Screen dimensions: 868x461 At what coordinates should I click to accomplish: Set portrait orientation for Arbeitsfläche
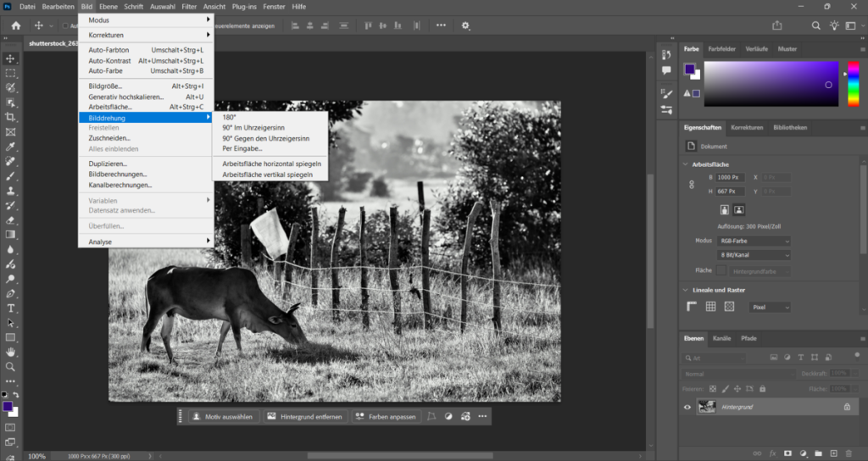pyautogui.click(x=725, y=210)
